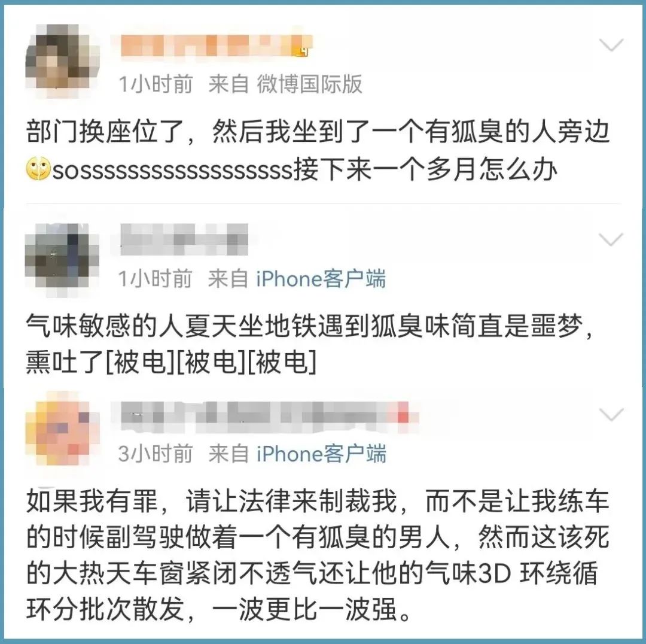646x644 pixels.
Task: Open the chevron menu of second post
Action: coord(611,239)
